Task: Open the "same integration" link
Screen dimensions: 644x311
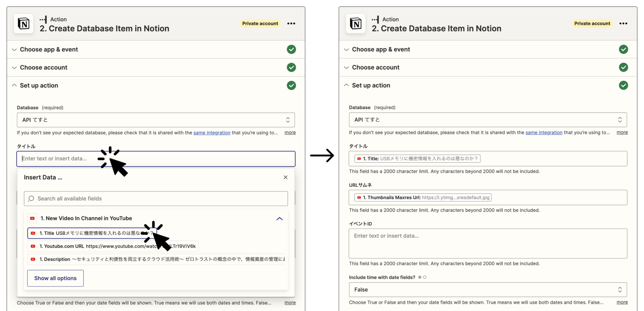Action: [212, 133]
